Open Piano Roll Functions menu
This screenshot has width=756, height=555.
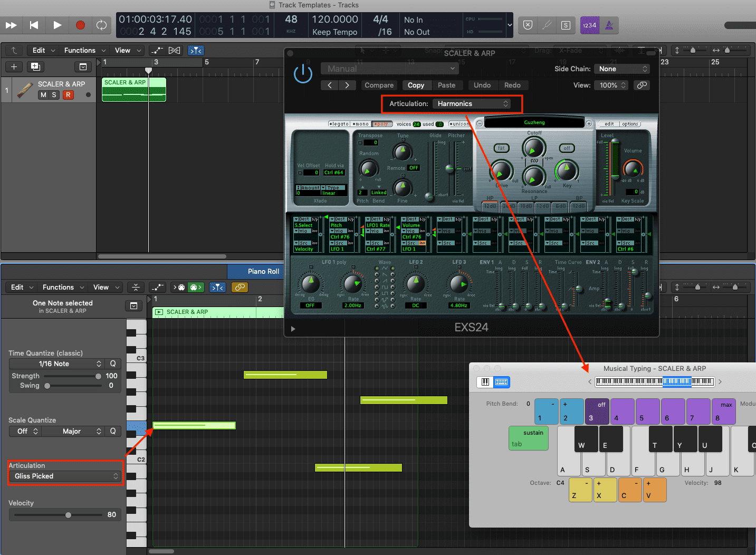pos(63,287)
